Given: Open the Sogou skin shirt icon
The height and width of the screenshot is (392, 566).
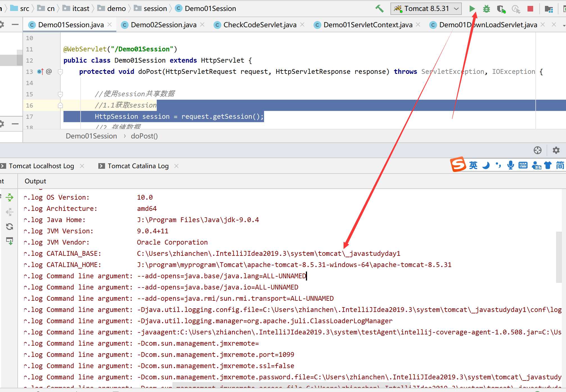Looking at the screenshot, I should click(x=548, y=165).
